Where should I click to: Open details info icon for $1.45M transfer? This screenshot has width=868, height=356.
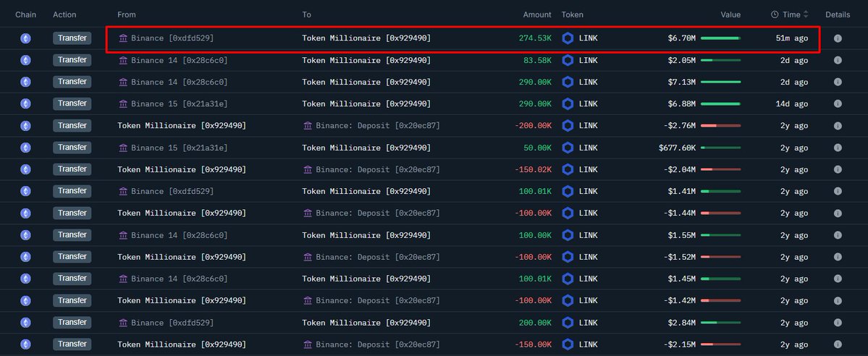[x=838, y=279]
